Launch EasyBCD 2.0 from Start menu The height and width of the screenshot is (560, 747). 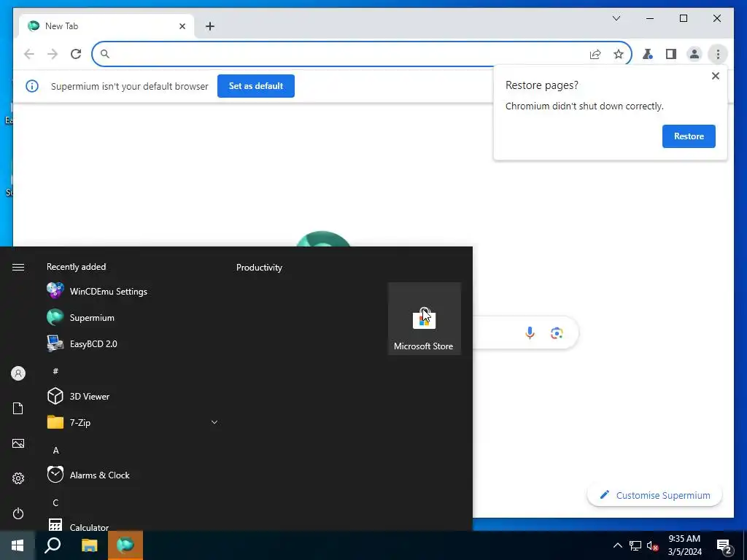point(133,344)
